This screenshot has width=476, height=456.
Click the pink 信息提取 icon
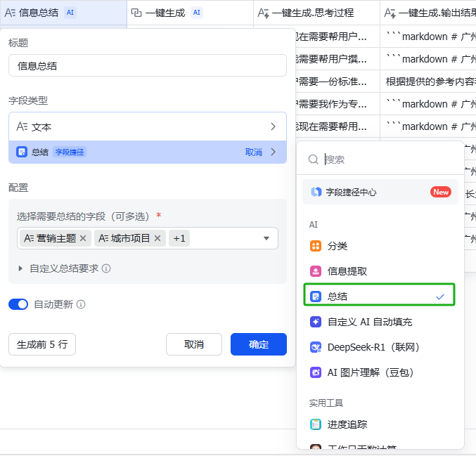(x=316, y=271)
